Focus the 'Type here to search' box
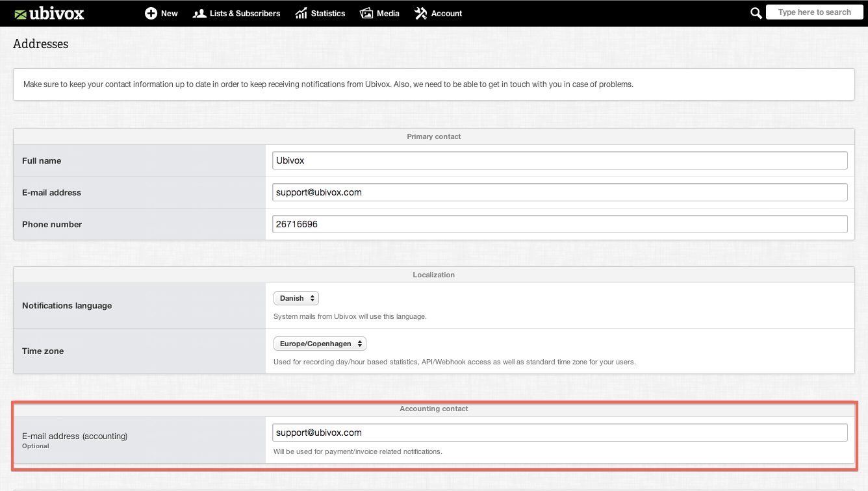Image resolution: width=868 pixels, height=491 pixels. [x=815, y=12]
